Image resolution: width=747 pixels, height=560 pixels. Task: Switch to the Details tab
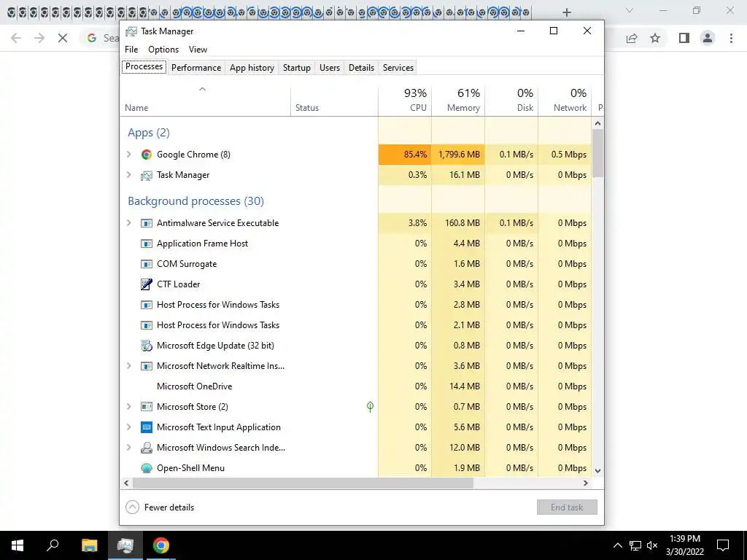361,68
